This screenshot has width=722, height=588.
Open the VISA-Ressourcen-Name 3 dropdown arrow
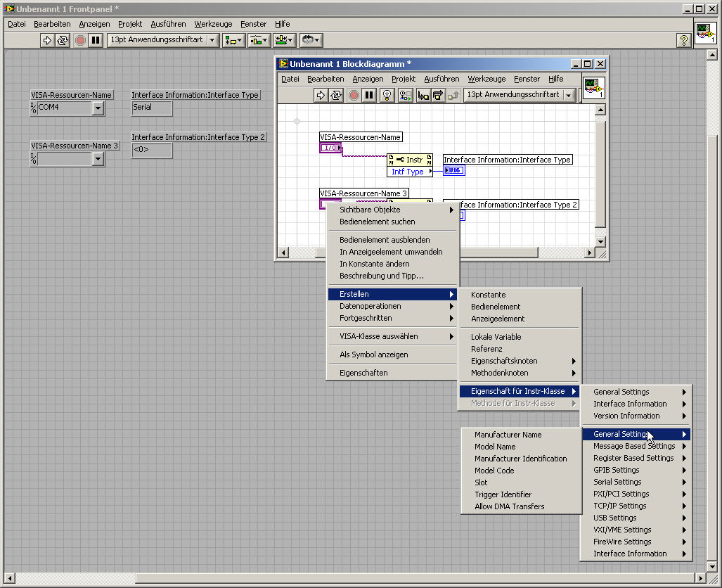(x=98, y=159)
